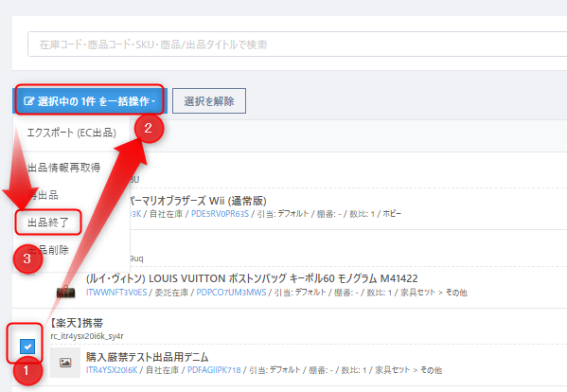Uncheck the 【楽天】携帯 listing checkbox
The height and width of the screenshot is (392, 567).
27,346
